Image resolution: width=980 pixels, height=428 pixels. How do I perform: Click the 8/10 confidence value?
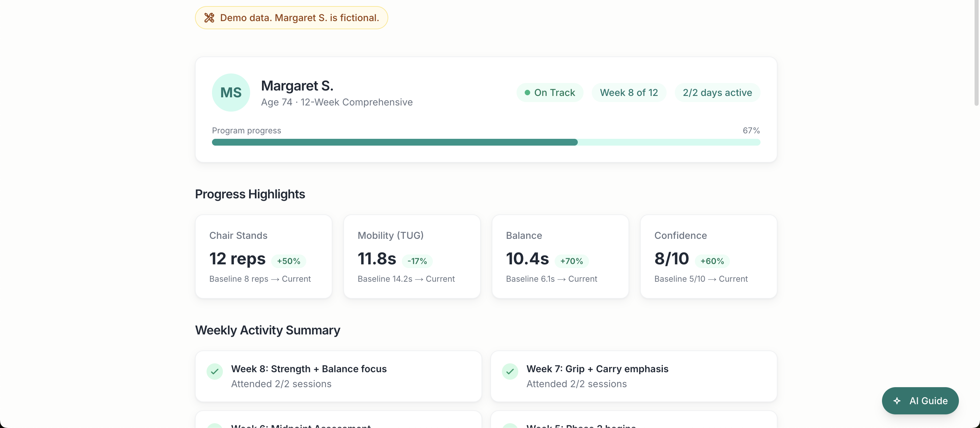671,259
